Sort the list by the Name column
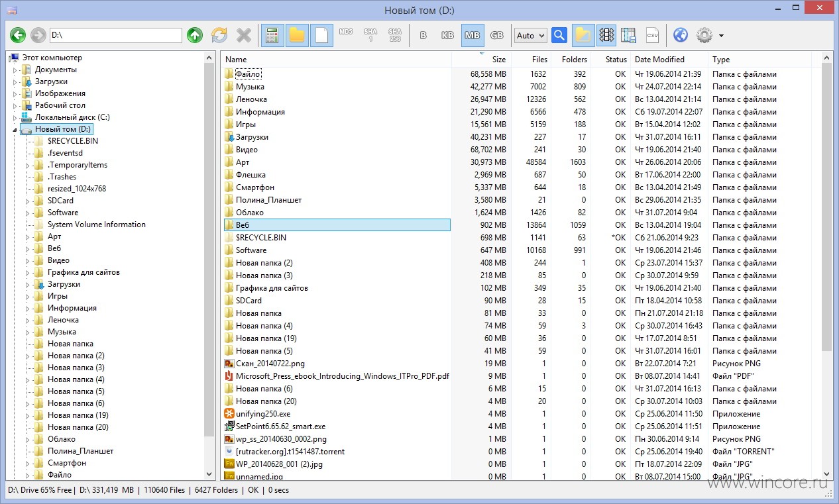Screen dimensions: 839x504 [336, 60]
